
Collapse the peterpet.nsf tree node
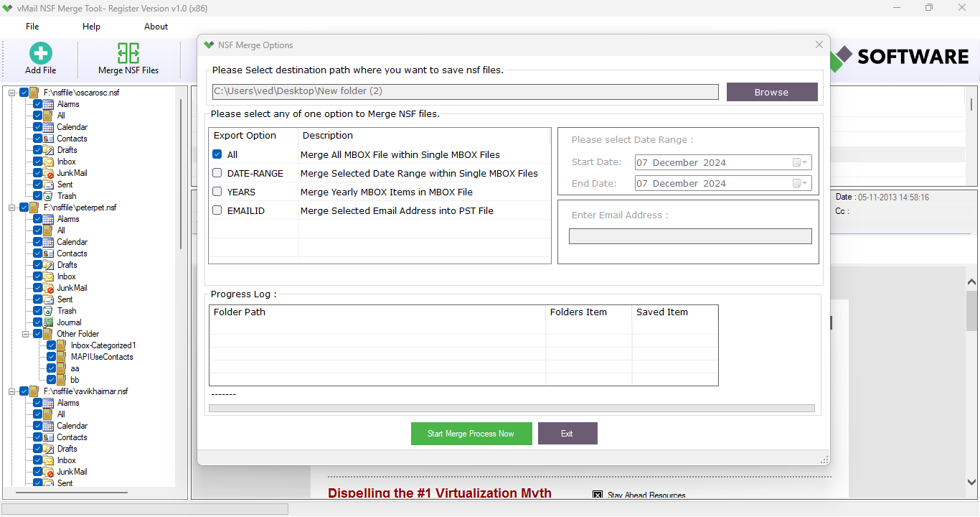[12, 208]
